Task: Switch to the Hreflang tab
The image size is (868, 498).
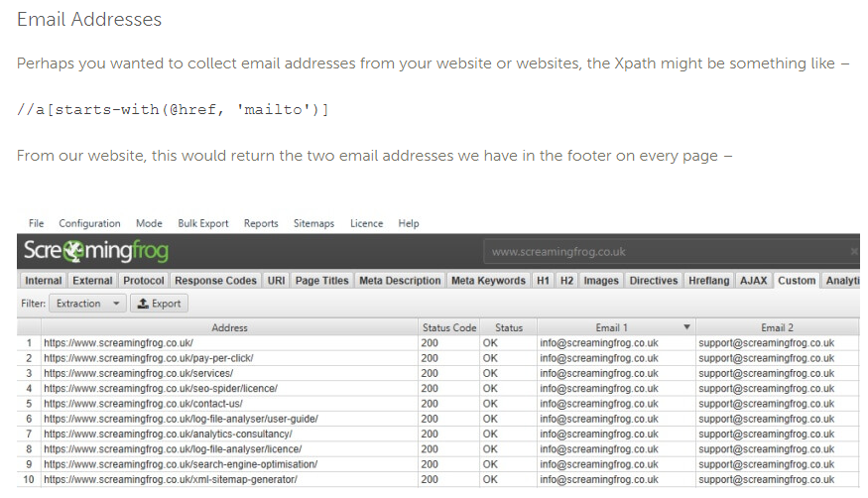Action: pos(708,281)
